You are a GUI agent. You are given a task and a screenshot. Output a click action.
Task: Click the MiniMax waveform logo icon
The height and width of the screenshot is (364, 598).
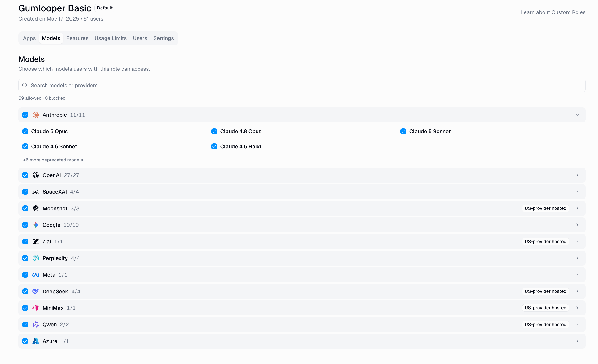coord(36,308)
